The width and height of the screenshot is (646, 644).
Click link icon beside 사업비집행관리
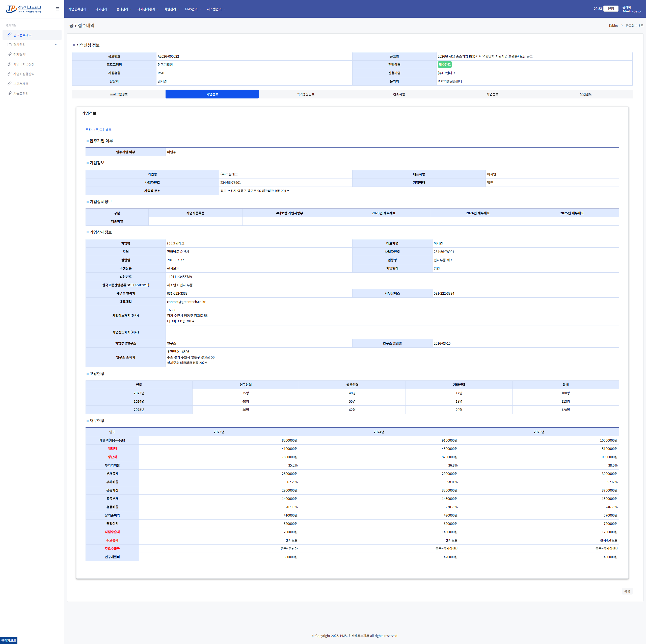10,74
